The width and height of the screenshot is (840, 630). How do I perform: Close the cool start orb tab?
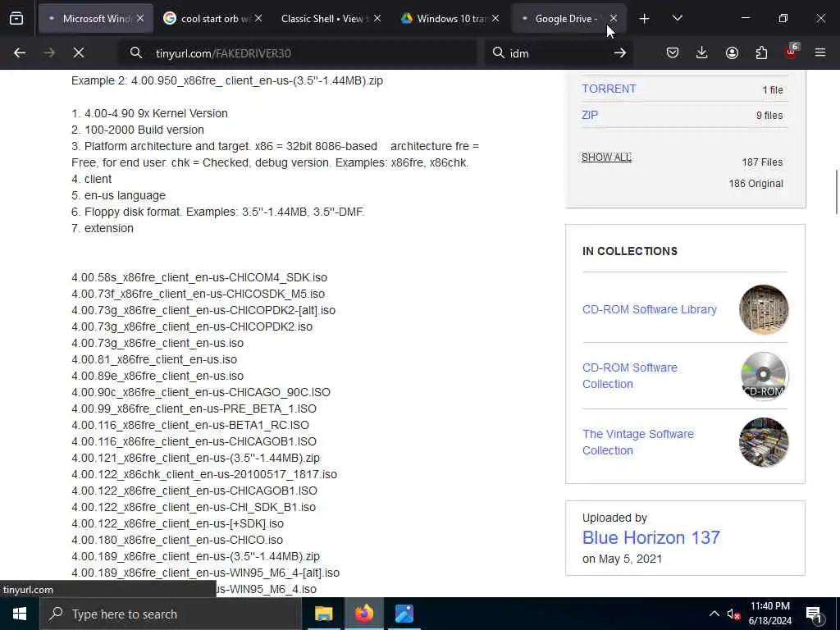(x=258, y=19)
